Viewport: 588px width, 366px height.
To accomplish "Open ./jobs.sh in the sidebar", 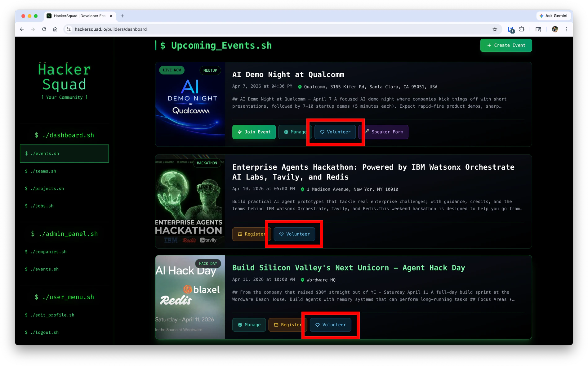I will 64,206.
